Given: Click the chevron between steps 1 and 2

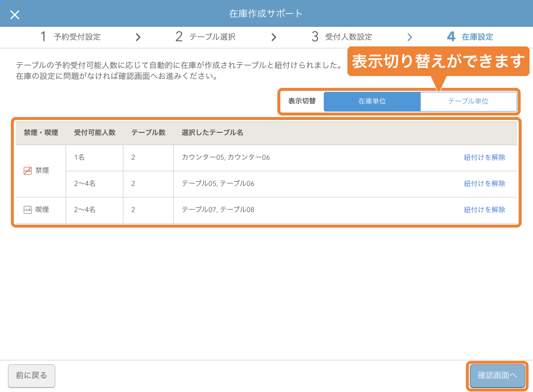Looking at the screenshot, I should tap(138, 37).
